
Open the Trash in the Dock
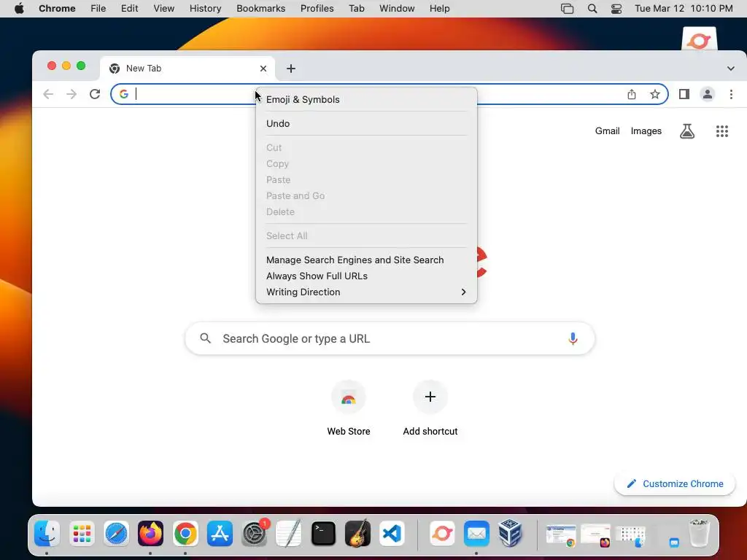(x=700, y=533)
